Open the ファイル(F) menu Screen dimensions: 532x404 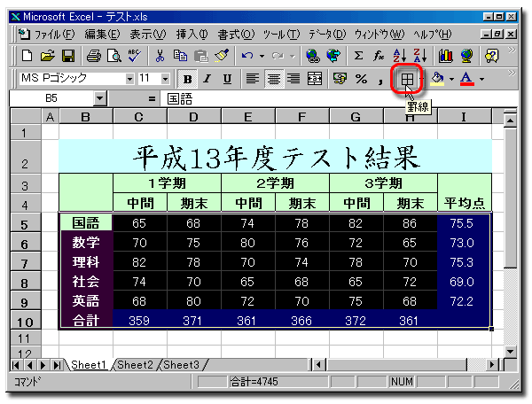click(x=55, y=35)
